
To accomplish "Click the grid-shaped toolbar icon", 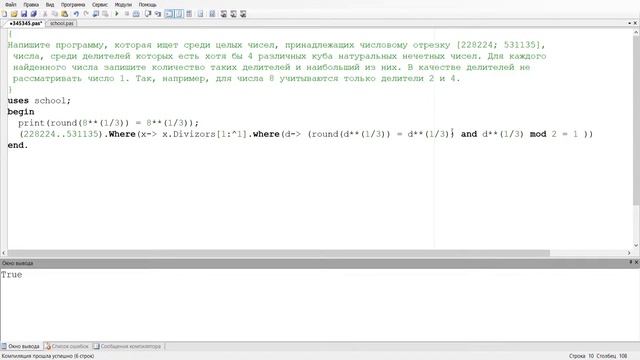I will point(189,14).
